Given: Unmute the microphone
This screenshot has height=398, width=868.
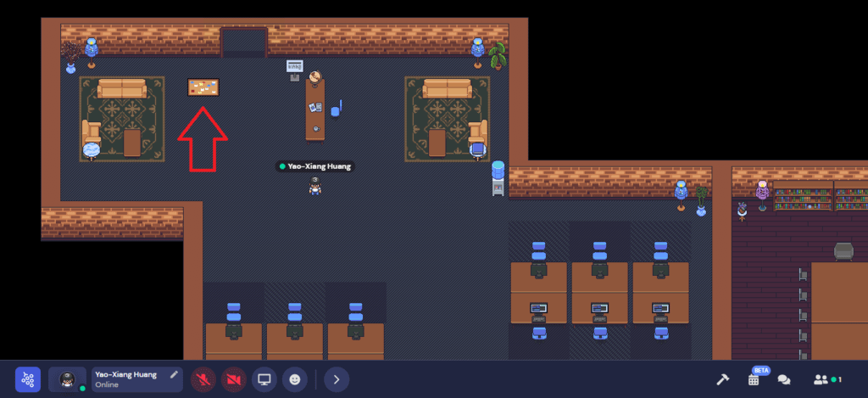Looking at the screenshot, I should click(x=203, y=379).
